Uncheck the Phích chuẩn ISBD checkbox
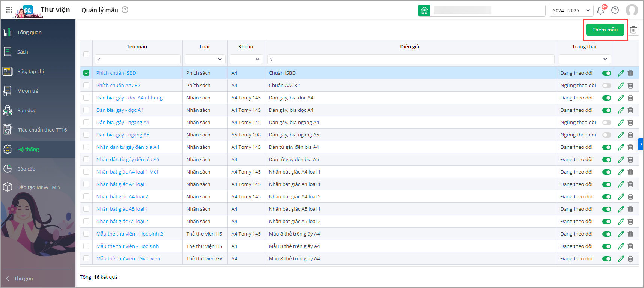This screenshot has width=644, height=288. pos(86,73)
